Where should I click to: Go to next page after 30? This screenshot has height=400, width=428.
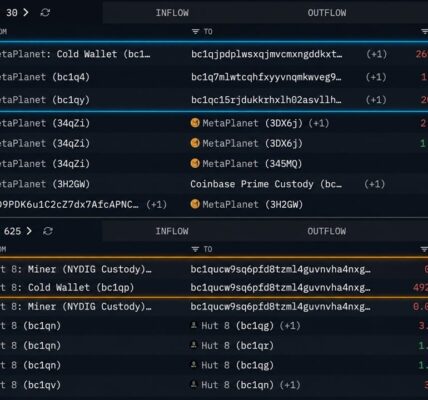(26, 13)
